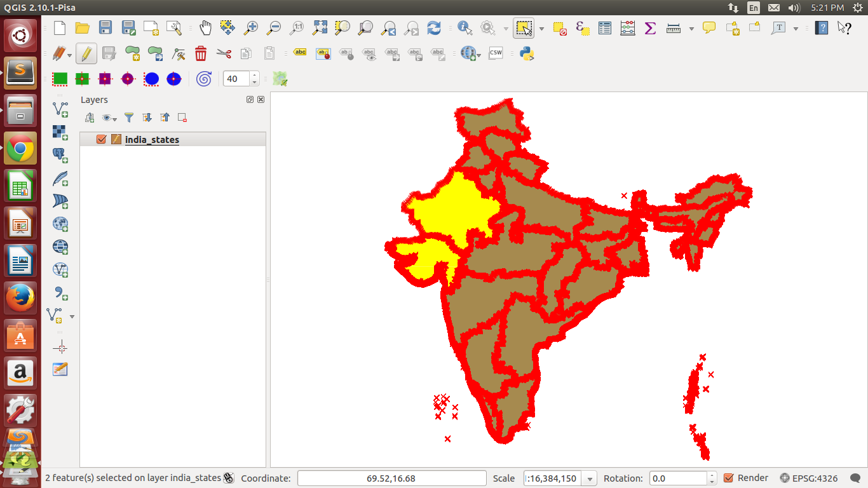This screenshot has height=488, width=868.
Task: Open coordinate capture crosshair tool
Action: click(x=60, y=348)
